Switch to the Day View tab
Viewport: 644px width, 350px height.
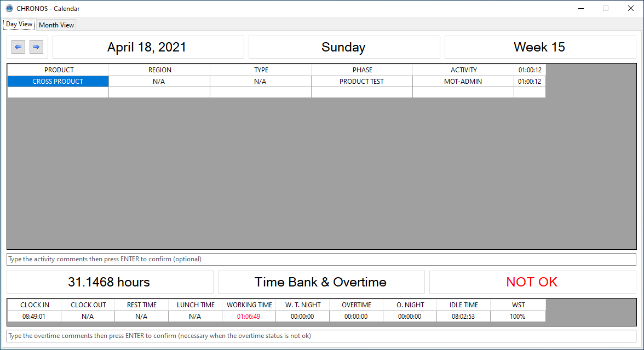pyautogui.click(x=19, y=24)
